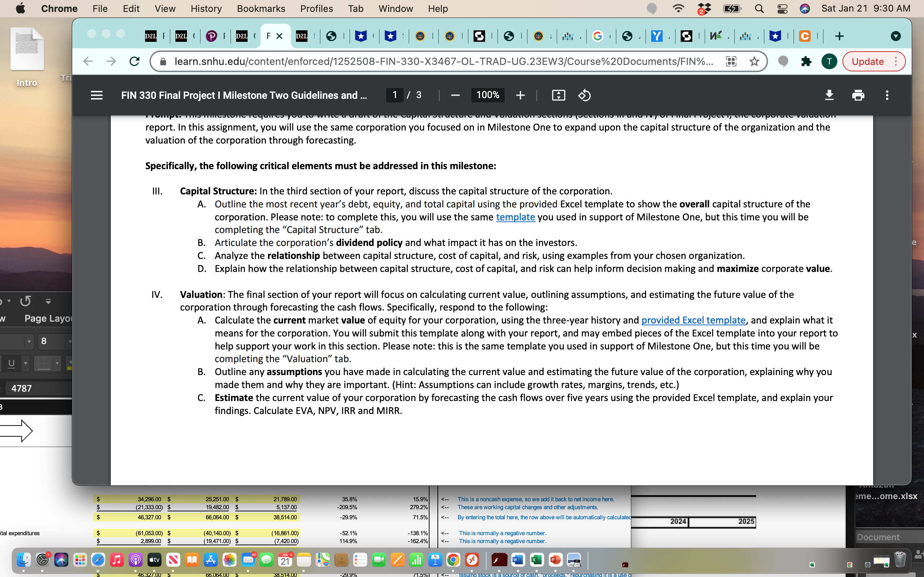Download the PDF document

[829, 95]
